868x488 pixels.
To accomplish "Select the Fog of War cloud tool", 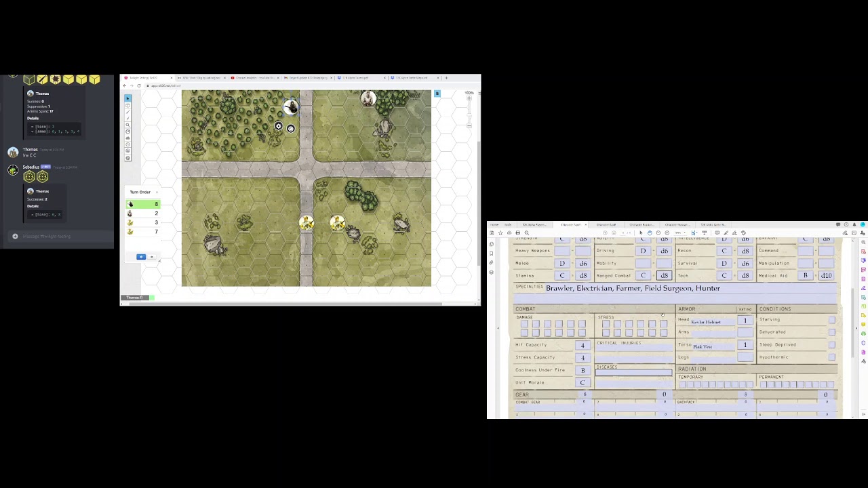I will (x=127, y=138).
